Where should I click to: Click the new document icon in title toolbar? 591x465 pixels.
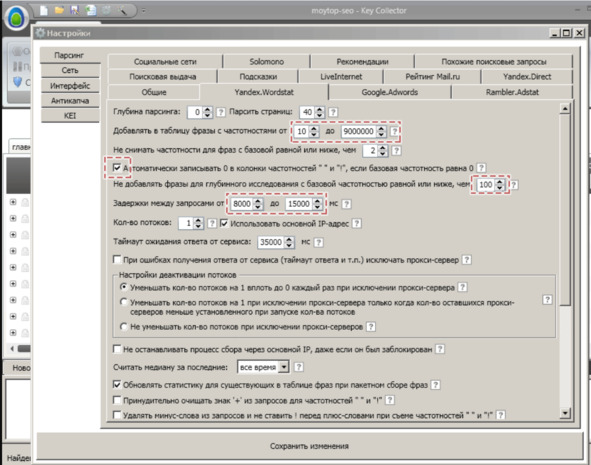tap(44, 10)
